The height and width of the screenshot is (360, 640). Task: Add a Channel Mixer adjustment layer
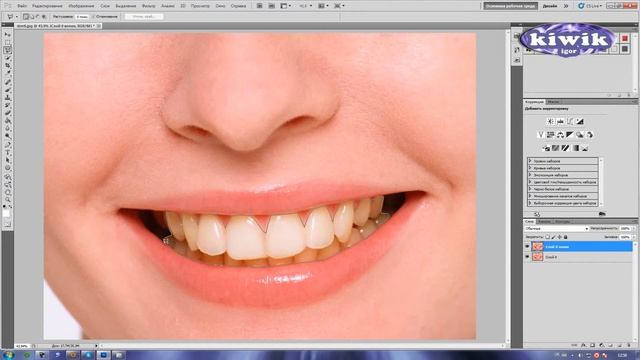tap(590, 135)
